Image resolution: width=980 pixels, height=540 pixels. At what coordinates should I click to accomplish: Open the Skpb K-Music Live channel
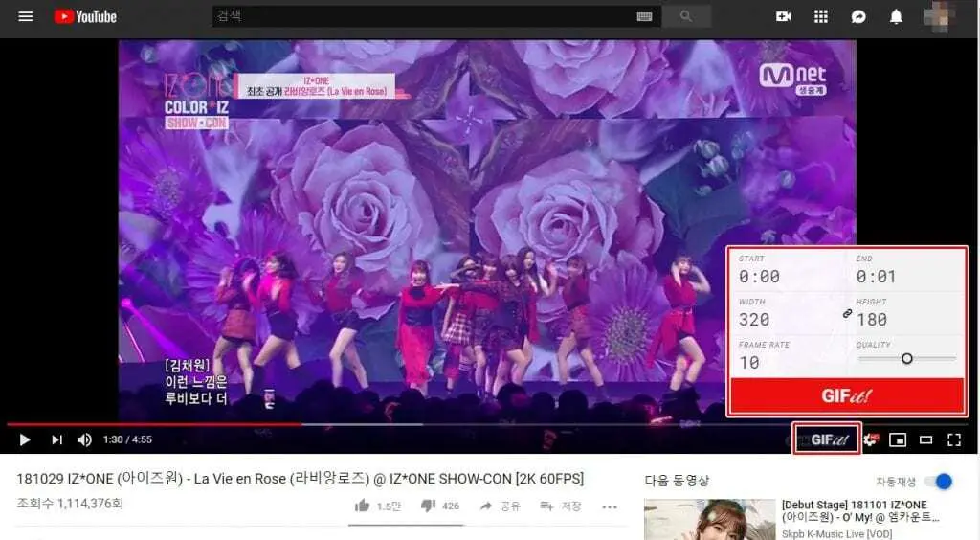tap(836, 533)
